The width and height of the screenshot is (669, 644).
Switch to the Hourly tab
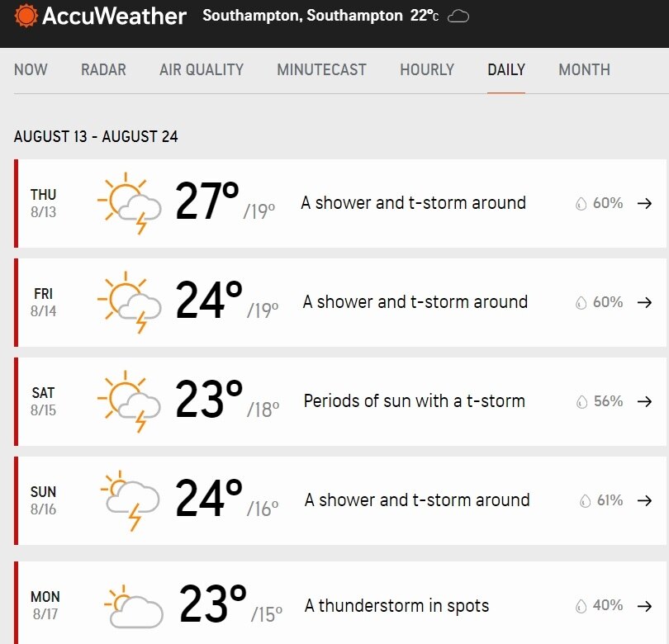[427, 70]
